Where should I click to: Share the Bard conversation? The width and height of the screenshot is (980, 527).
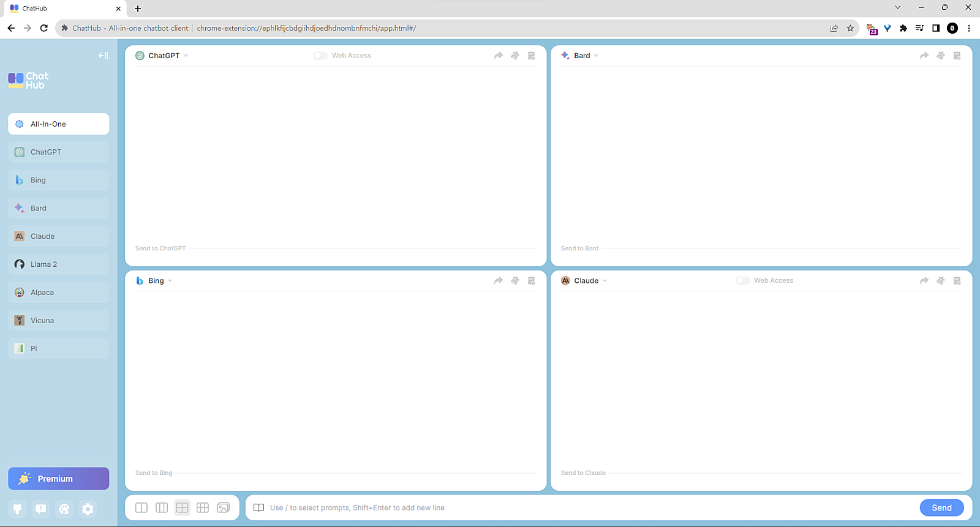(924, 56)
